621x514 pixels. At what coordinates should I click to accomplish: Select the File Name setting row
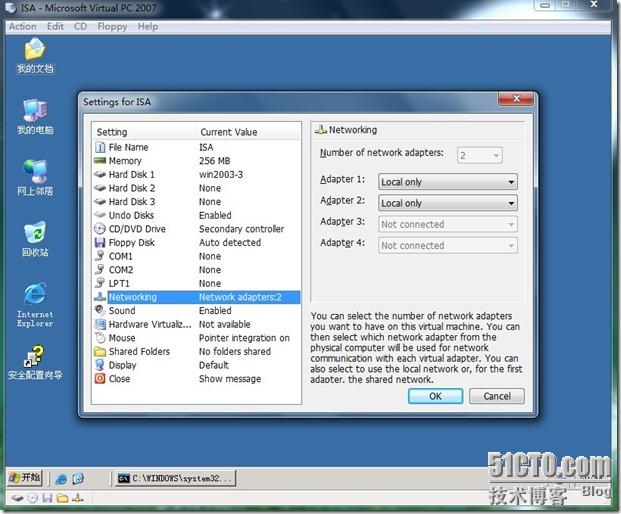coord(196,147)
